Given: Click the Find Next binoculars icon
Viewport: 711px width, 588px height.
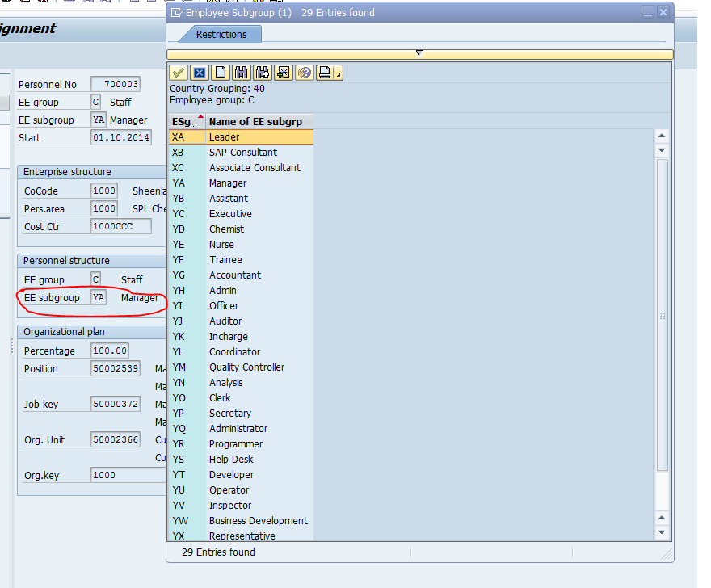Looking at the screenshot, I should pyautogui.click(x=262, y=73).
